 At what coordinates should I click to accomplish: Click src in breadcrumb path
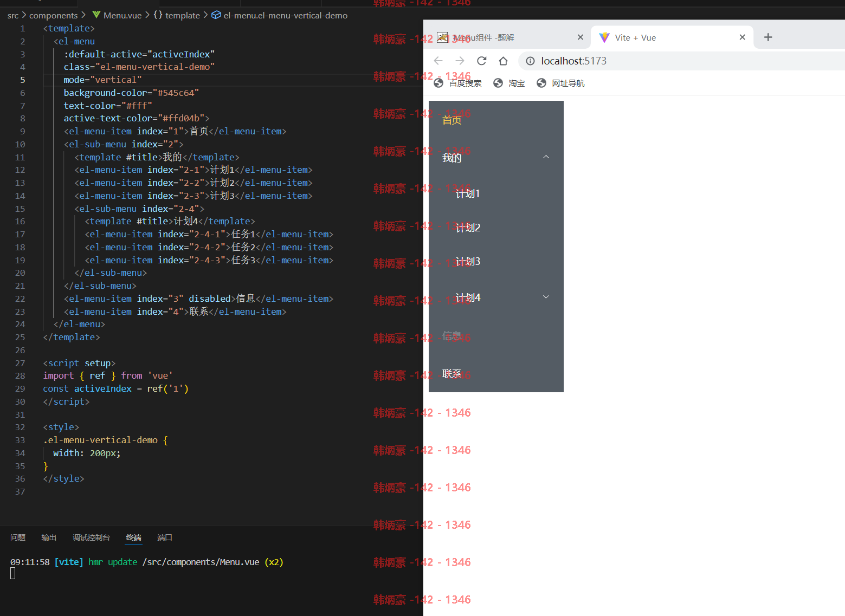pos(13,15)
